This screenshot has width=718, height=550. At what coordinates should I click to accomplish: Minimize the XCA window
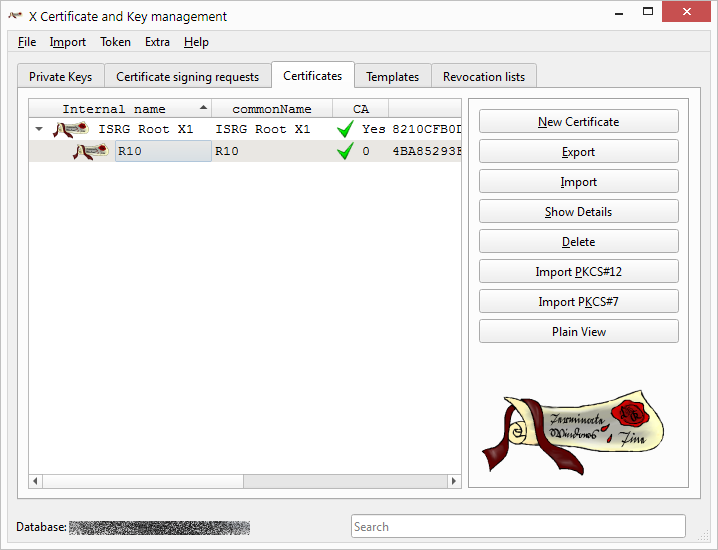619,13
